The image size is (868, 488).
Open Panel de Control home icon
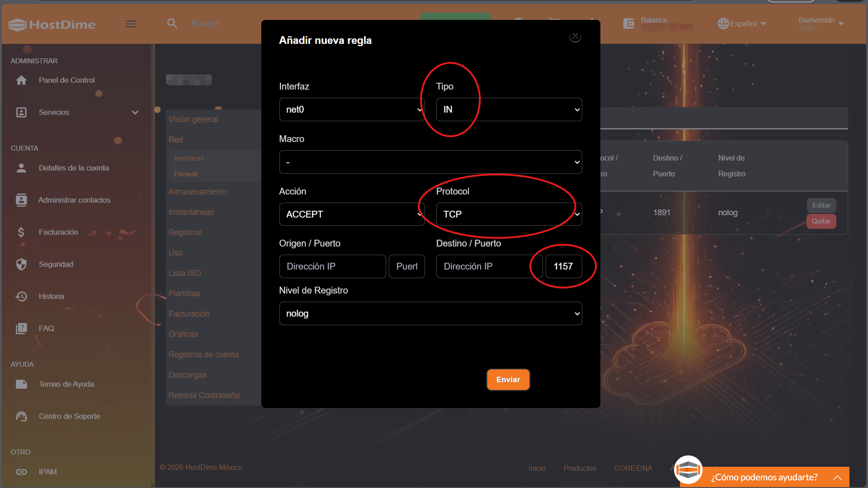click(x=21, y=81)
